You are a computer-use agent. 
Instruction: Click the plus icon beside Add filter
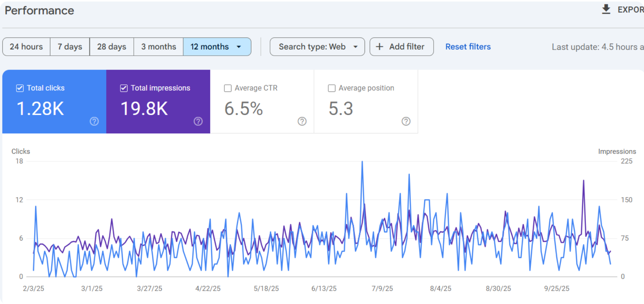[379, 47]
